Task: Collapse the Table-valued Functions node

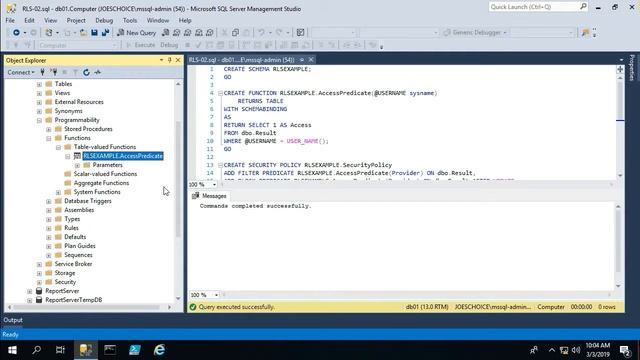Action: pos(58,147)
